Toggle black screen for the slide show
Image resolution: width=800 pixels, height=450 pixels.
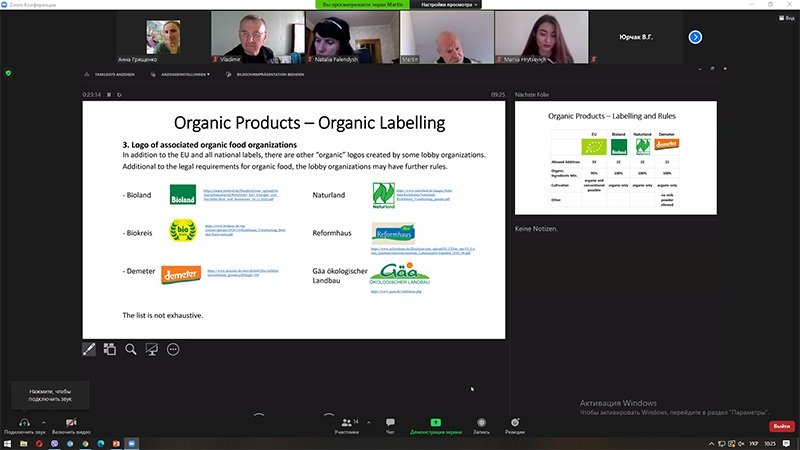[152, 349]
